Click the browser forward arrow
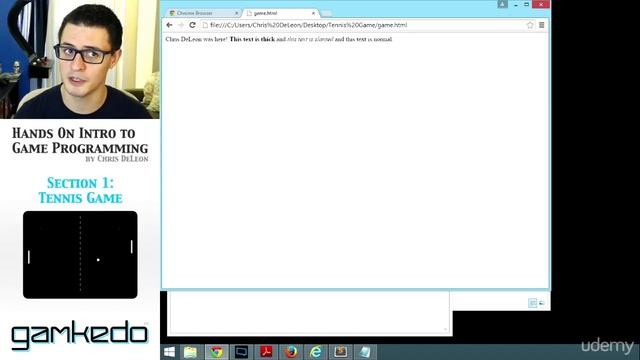The width and height of the screenshot is (640, 360). click(x=181, y=25)
